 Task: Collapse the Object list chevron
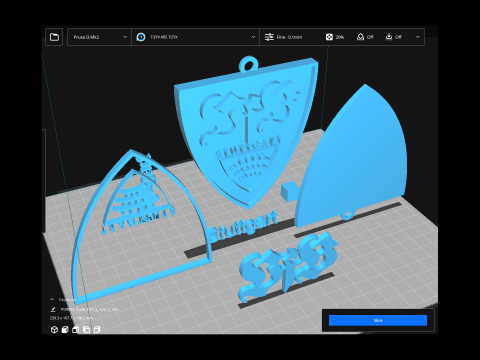tap(52, 299)
